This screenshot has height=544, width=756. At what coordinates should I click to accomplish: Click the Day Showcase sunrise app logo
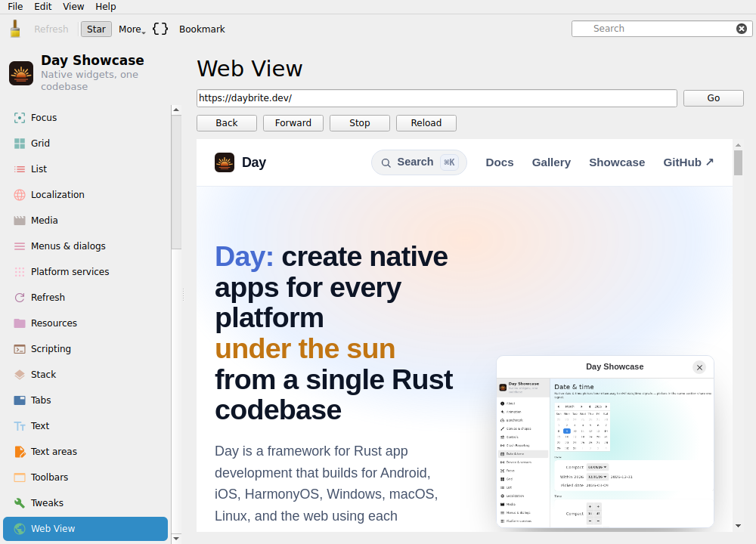coord(21,73)
